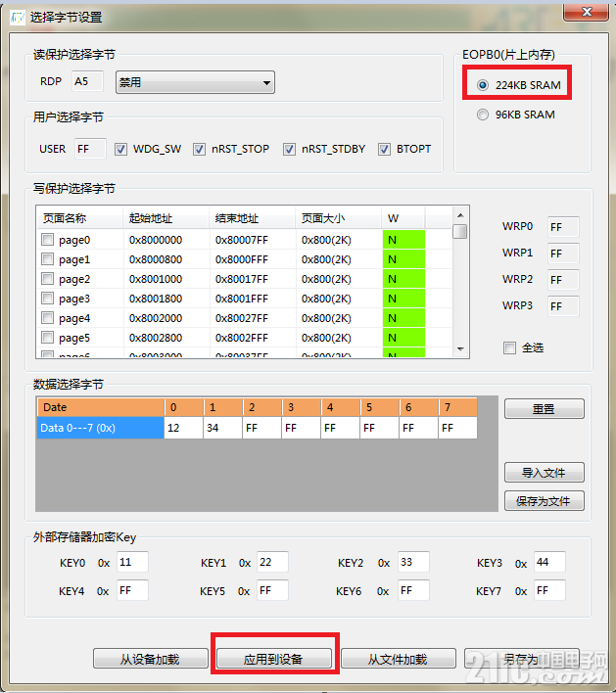Check the page3 row checkbox
Image resolution: width=616 pixels, height=693 pixels.
[47, 299]
